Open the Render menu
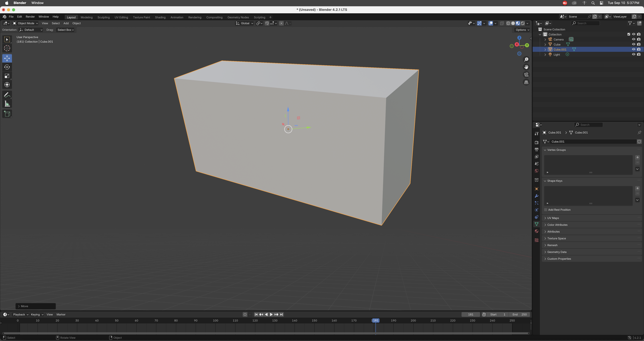The width and height of the screenshot is (644, 341). tap(30, 16)
